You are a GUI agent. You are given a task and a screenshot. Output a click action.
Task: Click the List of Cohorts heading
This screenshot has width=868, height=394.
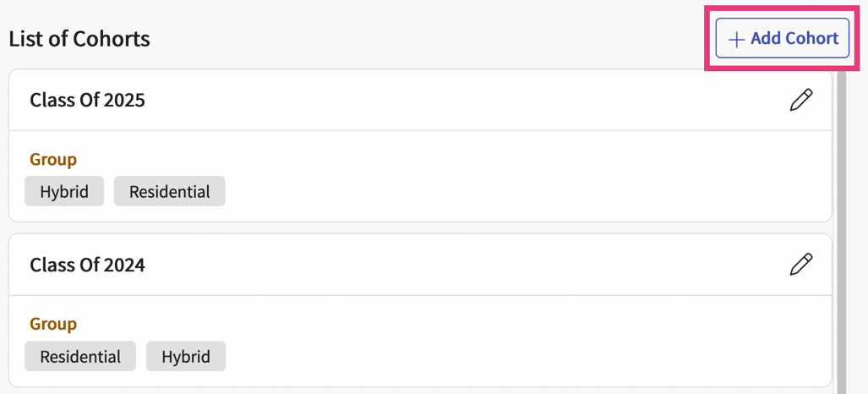[79, 39]
